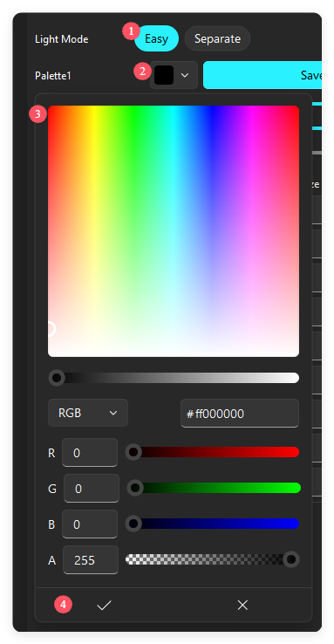The height and width of the screenshot is (644, 334).
Task: Cancel color selection with X icon
Action: [x=242, y=605]
